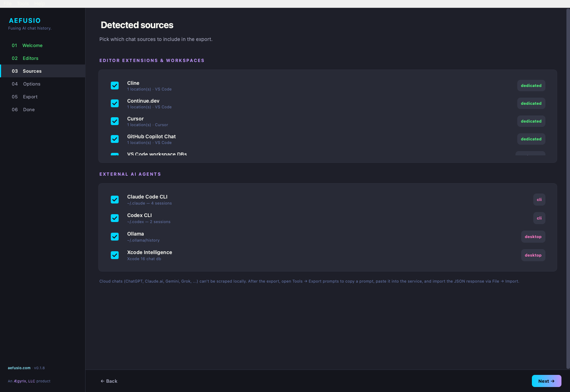Open the Options step
Screen dimensions: 570x392
(32, 84)
